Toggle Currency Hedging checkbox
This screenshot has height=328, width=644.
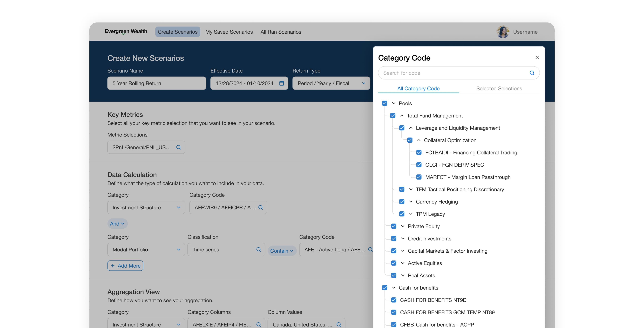click(x=402, y=201)
